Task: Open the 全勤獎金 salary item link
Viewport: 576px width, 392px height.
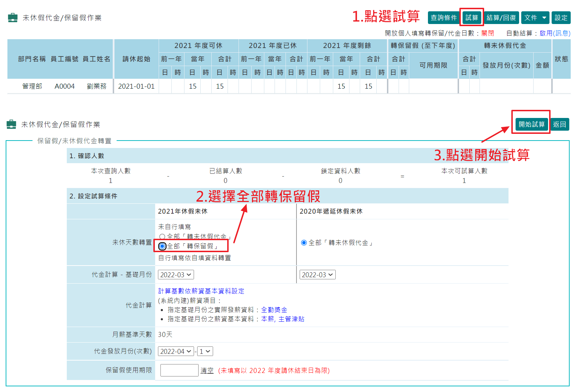Action: point(274,309)
